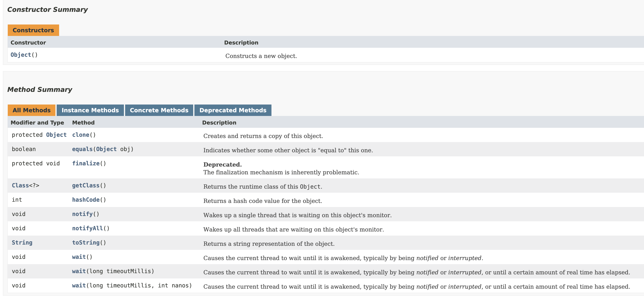Viewport: 644px width, 296px height.
Task: Open the notify() method link
Action: point(82,214)
